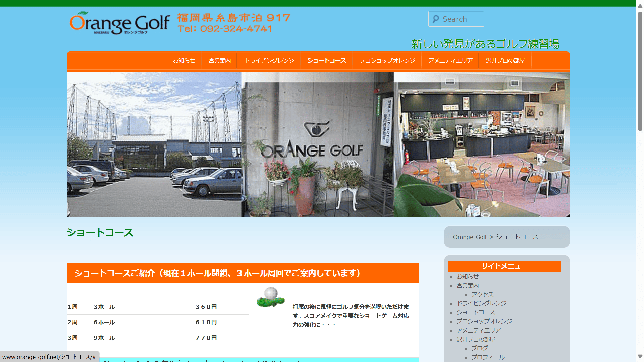Open プロショップオレンジ from the sidebar

(x=484, y=321)
